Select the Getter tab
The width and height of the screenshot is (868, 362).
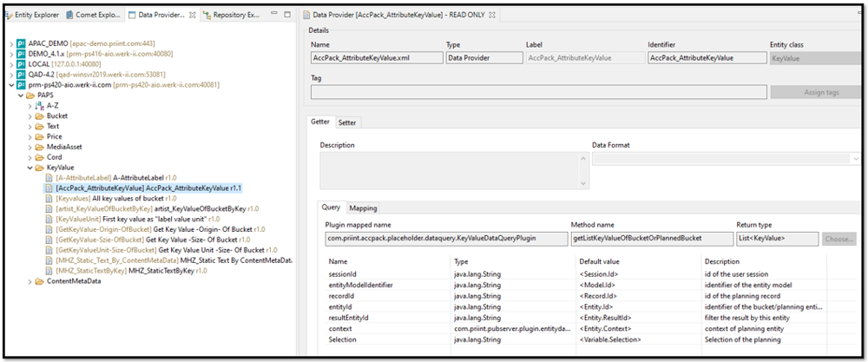pos(320,122)
